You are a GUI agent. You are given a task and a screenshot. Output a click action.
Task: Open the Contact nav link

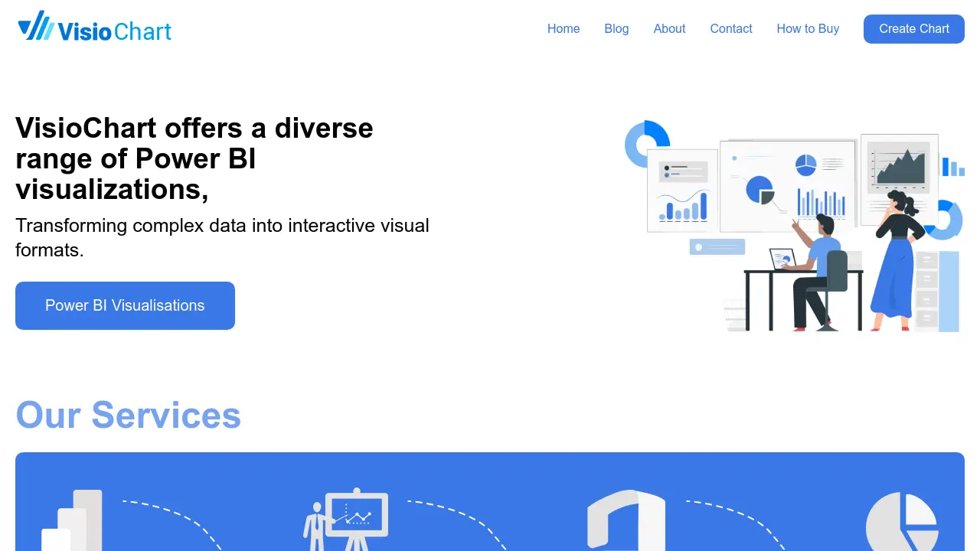[x=731, y=28]
